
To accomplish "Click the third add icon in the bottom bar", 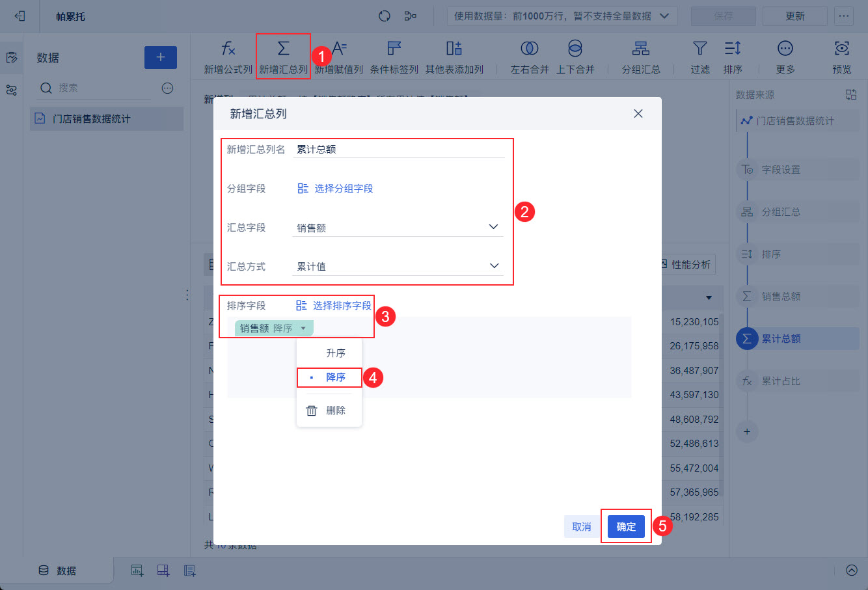I will point(189,570).
